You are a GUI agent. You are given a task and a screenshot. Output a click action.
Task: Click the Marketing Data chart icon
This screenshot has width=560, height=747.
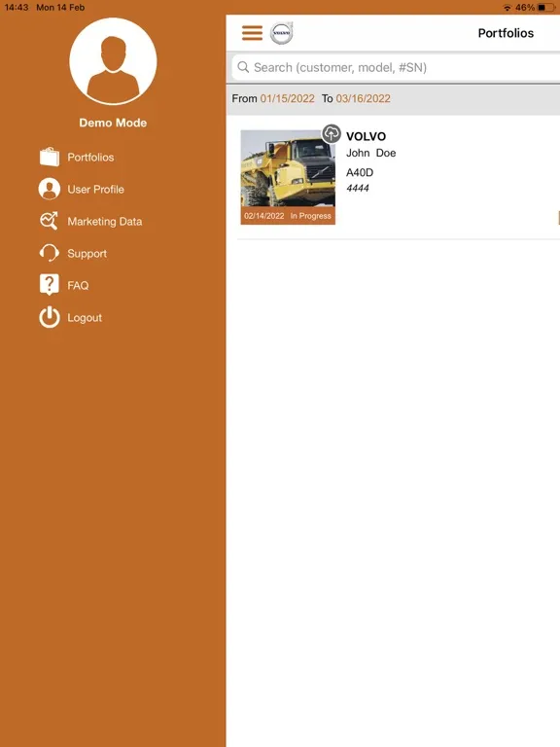point(49,221)
